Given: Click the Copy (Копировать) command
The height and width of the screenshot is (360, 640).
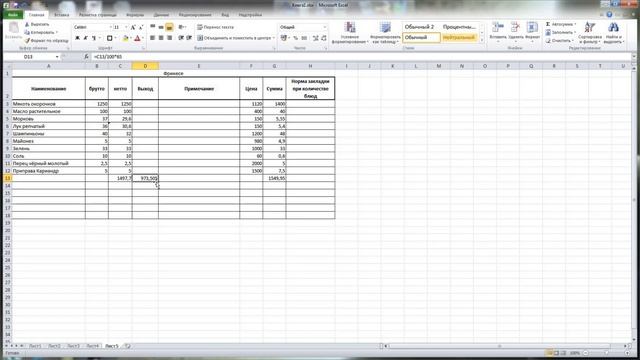Looking at the screenshot, I should point(40,32).
